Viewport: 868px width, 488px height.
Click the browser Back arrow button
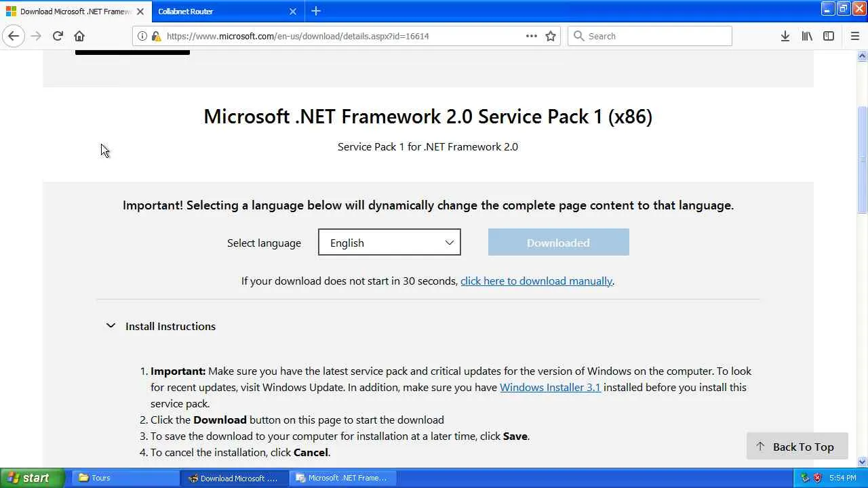[14, 36]
